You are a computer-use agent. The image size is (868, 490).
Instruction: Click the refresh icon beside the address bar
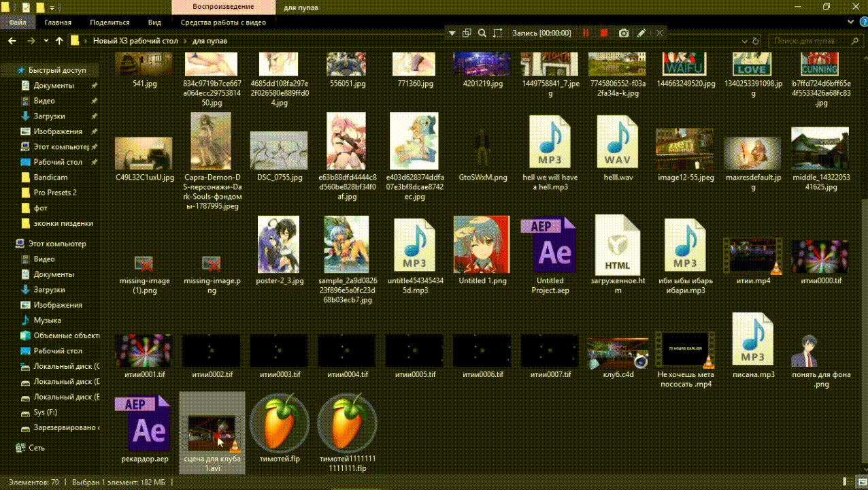point(755,41)
